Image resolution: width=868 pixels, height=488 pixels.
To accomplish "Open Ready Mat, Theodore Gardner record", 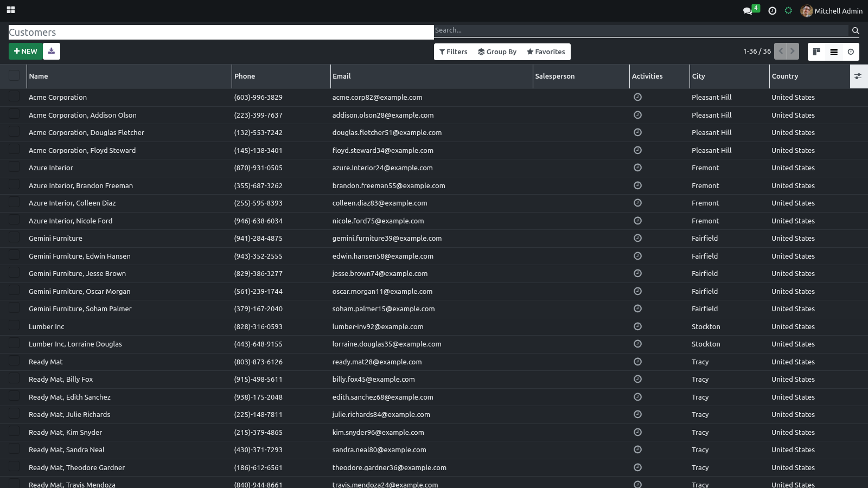I will click(x=76, y=467).
